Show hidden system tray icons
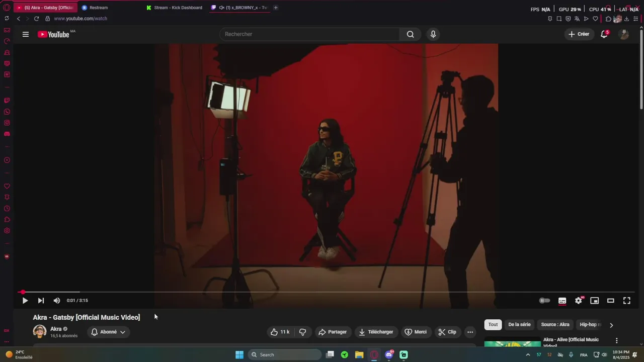Viewport: 644px width, 362px height. click(x=528, y=354)
